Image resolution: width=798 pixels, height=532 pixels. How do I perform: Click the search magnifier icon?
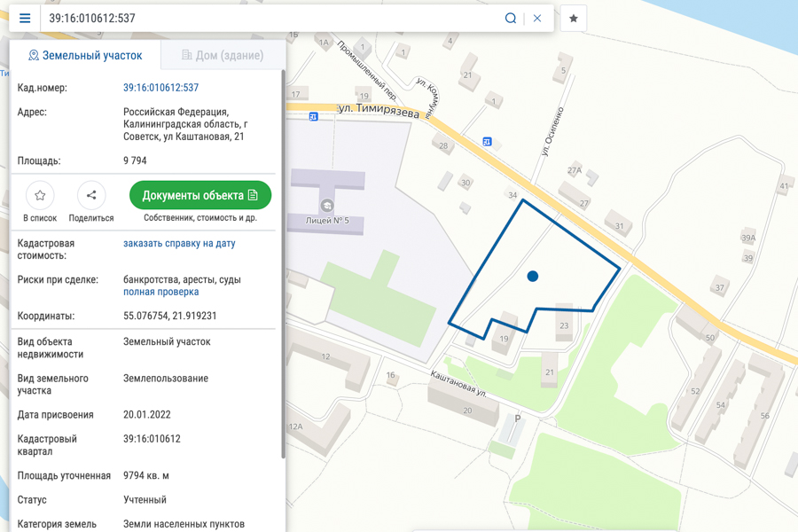[x=511, y=19]
